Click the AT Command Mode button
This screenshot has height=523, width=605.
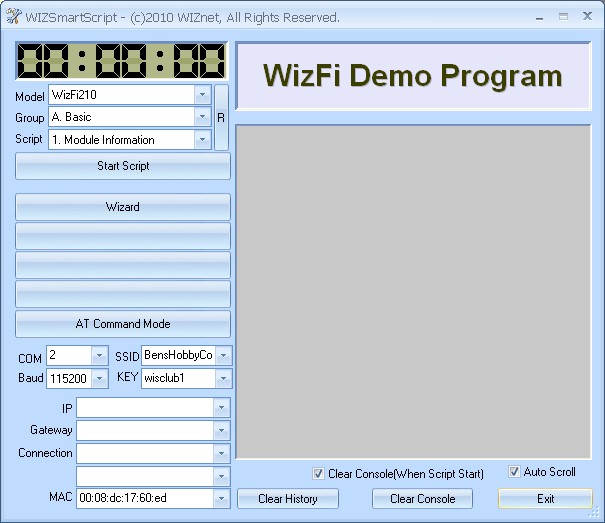(x=123, y=324)
